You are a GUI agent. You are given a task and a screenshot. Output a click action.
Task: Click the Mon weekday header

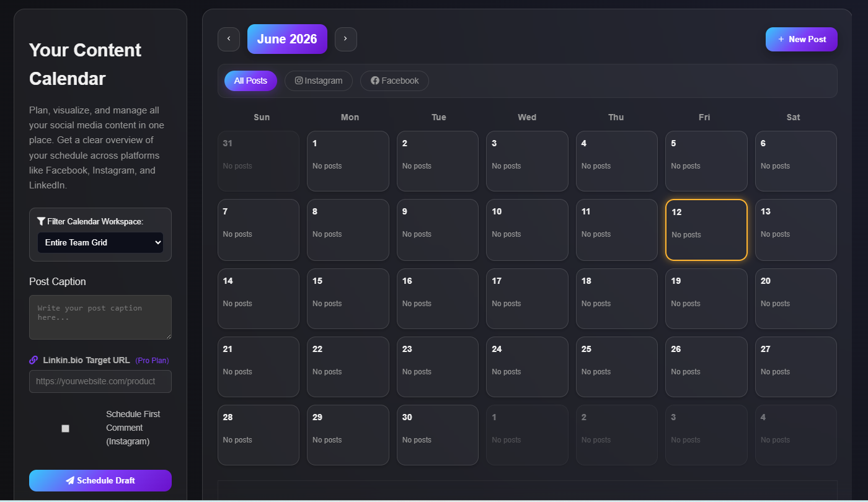pyautogui.click(x=350, y=117)
